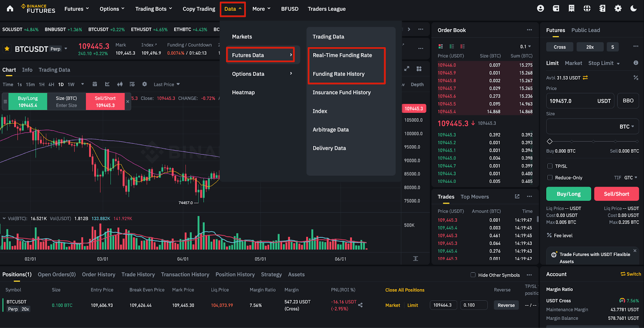Viewport: 644px width, 328px height.
Task: Open the BTC size unit dropdown
Action: (x=627, y=127)
